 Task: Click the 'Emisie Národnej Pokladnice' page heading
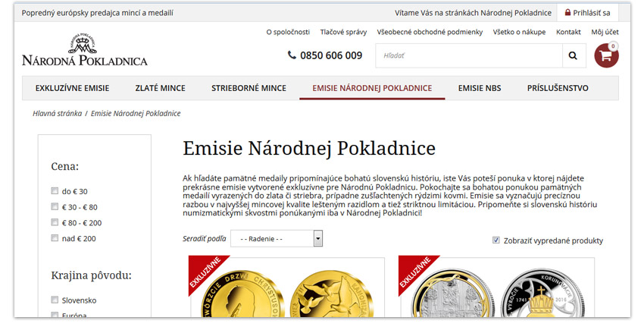click(309, 148)
